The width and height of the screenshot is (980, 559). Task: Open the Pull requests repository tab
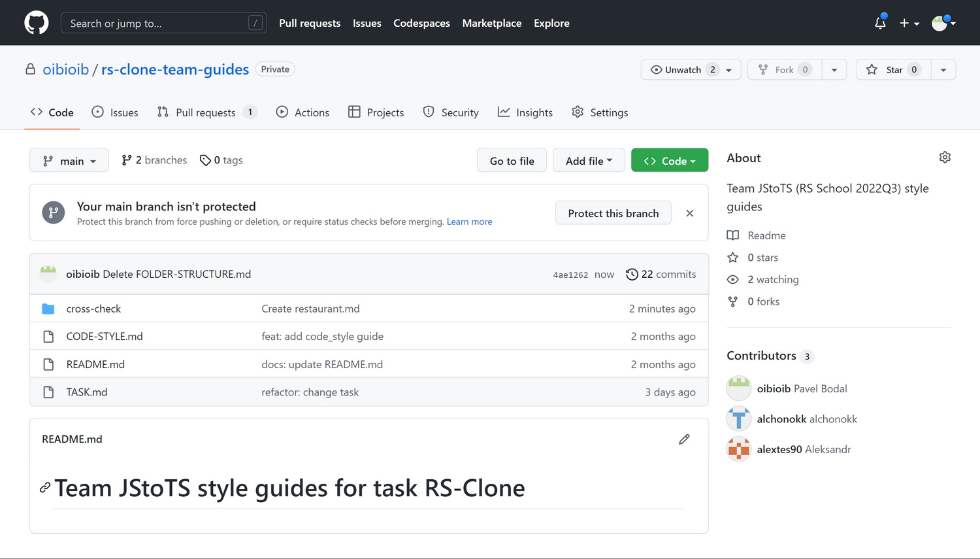tap(206, 112)
